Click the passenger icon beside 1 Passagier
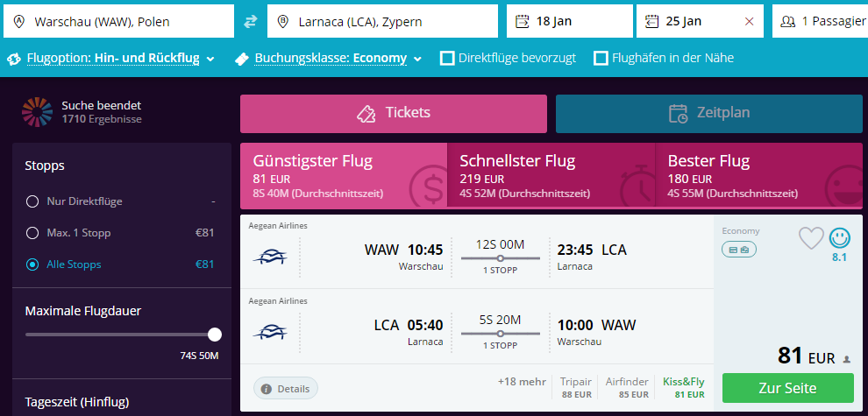 787,22
